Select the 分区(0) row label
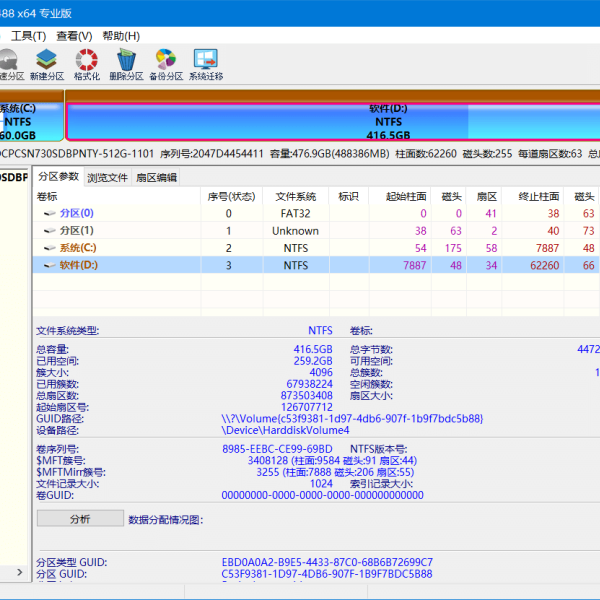The height and width of the screenshot is (600, 600). click(77, 213)
